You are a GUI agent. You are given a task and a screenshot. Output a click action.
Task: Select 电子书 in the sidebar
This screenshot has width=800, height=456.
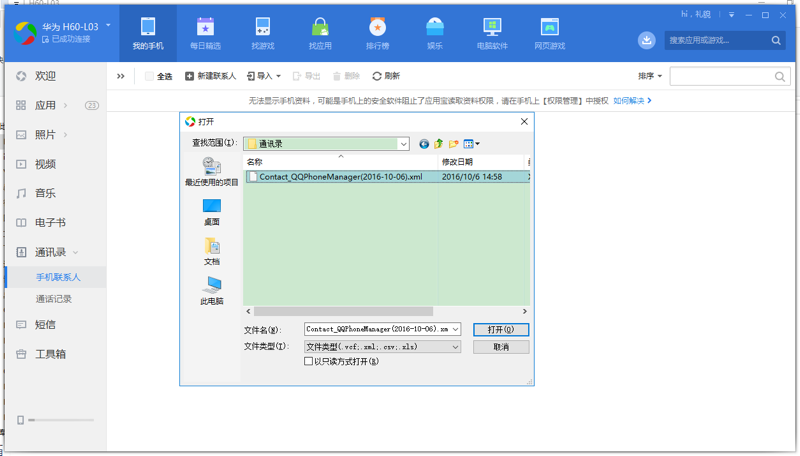[50, 223]
